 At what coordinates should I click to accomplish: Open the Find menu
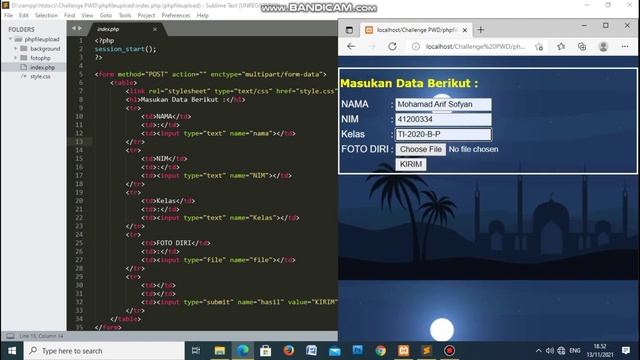(69, 15)
